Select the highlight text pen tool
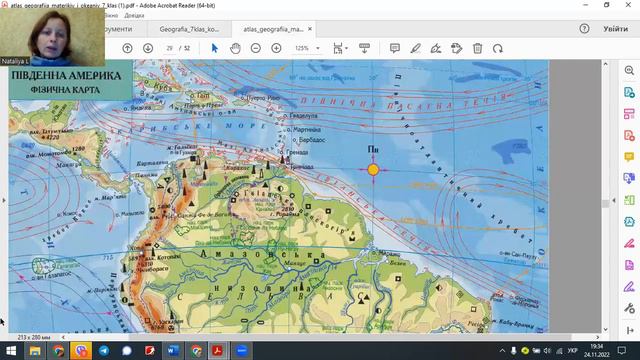640x360 pixels. click(x=416, y=48)
